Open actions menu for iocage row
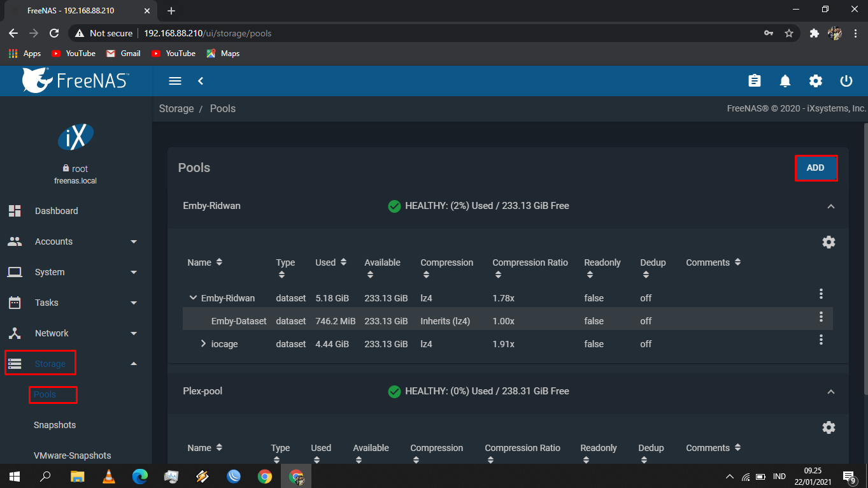Image resolution: width=868 pixels, height=488 pixels. point(821,340)
